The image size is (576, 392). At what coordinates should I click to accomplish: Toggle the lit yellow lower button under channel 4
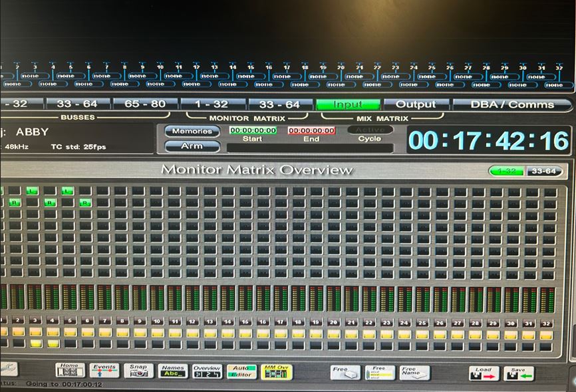point(53,343)
